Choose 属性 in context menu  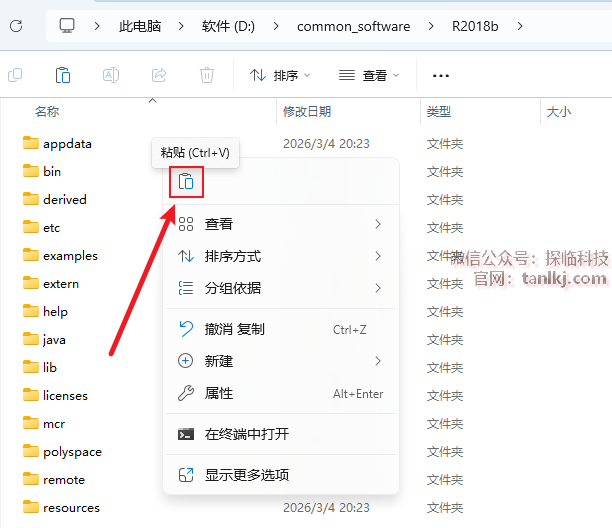coord(281,393)
